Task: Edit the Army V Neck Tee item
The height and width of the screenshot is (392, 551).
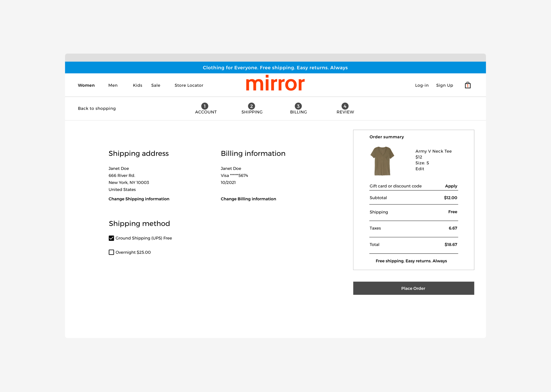Action: click(x=419, y=169)
